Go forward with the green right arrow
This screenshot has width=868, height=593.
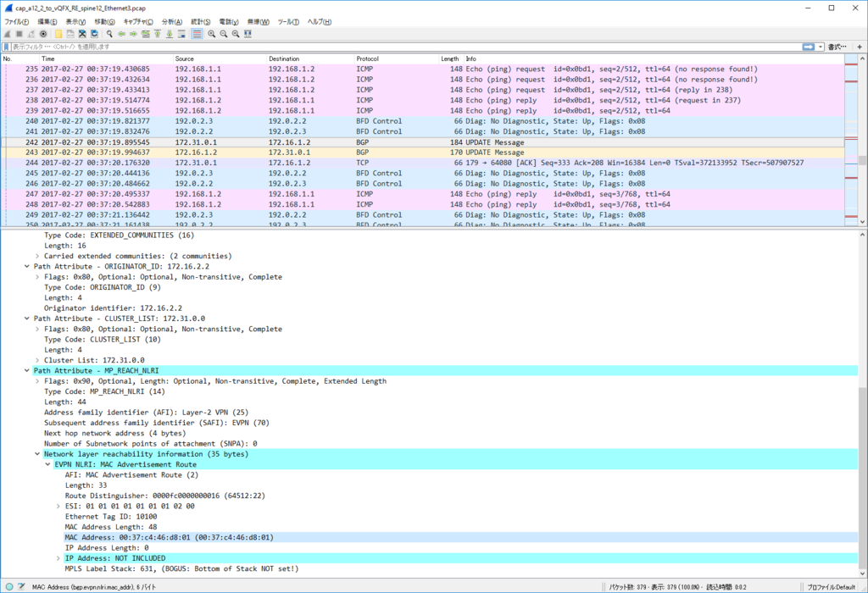click(x=133, y=34)
